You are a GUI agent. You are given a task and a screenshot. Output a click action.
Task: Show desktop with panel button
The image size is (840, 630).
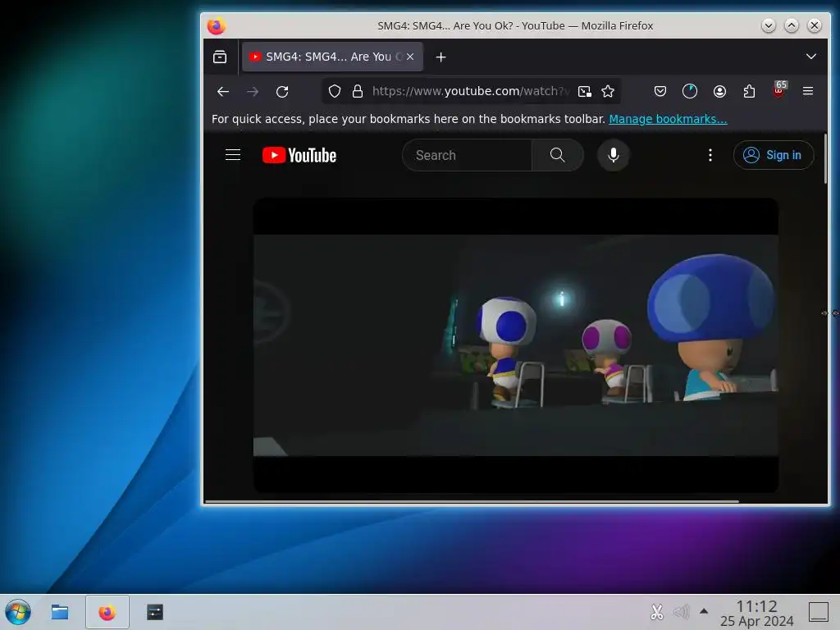tap(819, 612)
